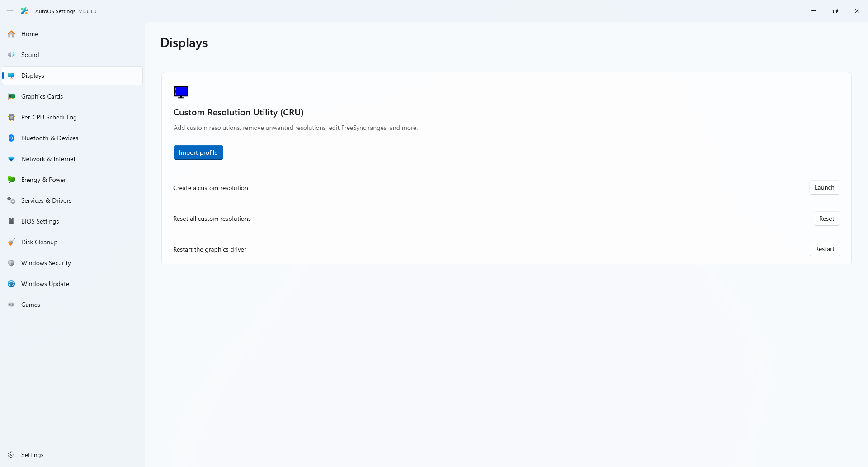Click the Per-CPU Scheduling chip icon
The width and height of the screenshot is (868, 467).
click(11, 117)
